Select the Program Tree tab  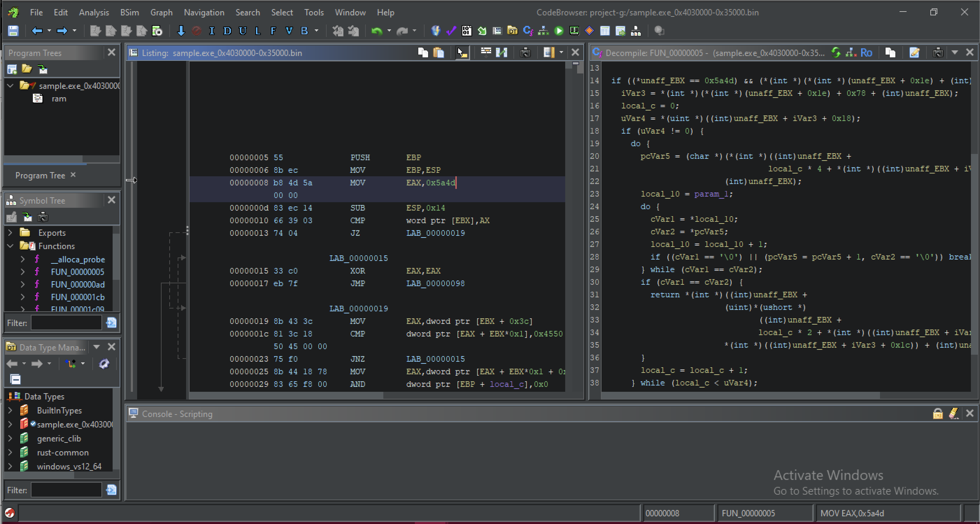(40, 176)
